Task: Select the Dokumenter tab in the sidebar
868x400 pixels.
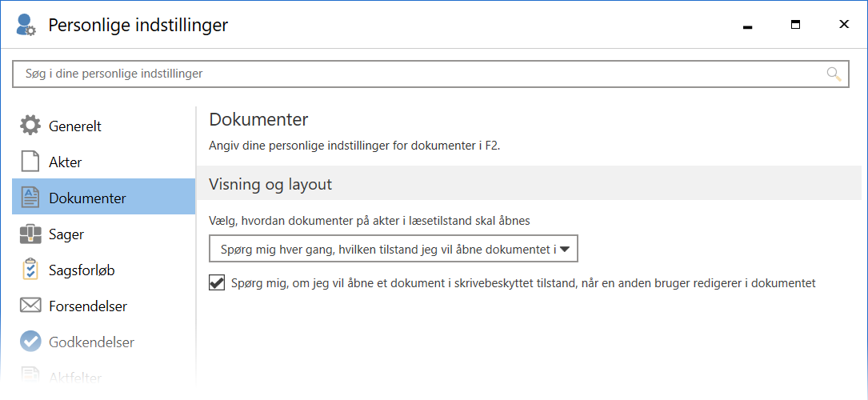Action: coord(87,198)
